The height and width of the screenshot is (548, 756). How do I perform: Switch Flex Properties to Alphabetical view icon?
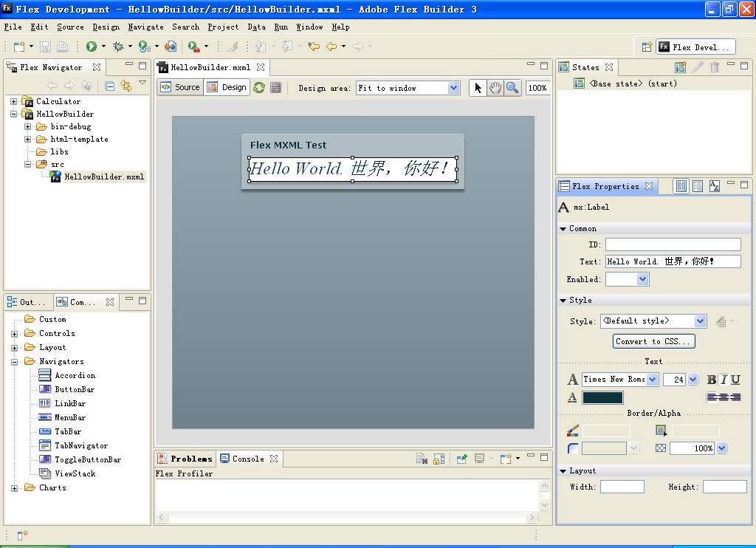coord(715,185)
